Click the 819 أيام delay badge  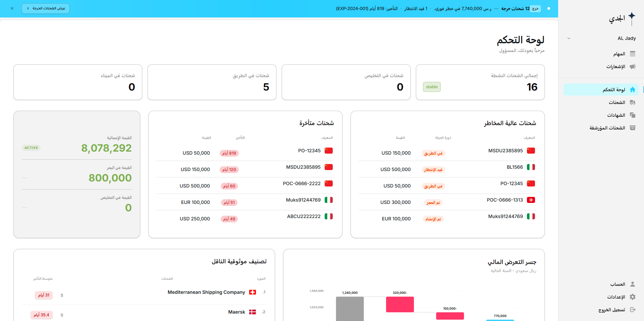point(229,153)
